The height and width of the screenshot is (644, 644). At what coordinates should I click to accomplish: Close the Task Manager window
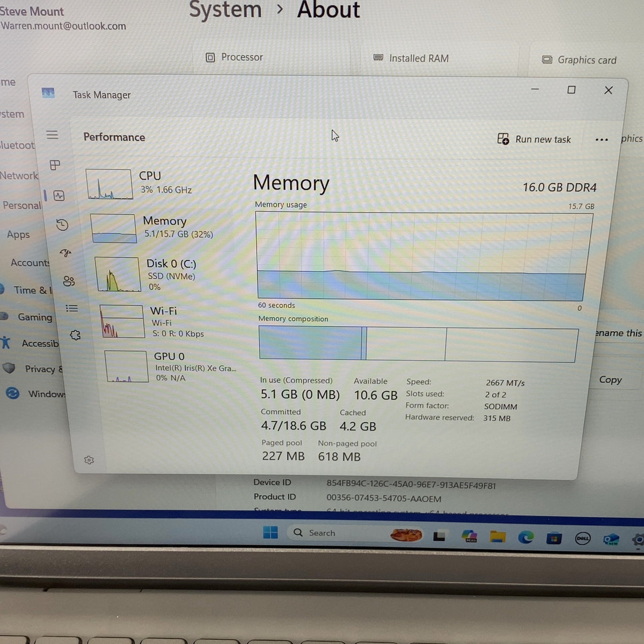(x=608, y=90)
